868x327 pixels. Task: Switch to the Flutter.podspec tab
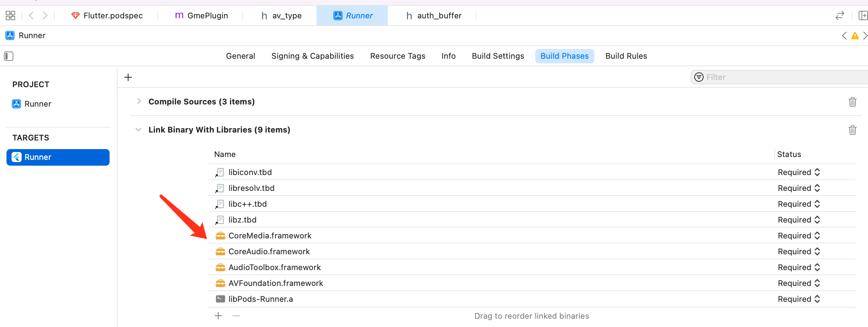click(x=107, y=15)
